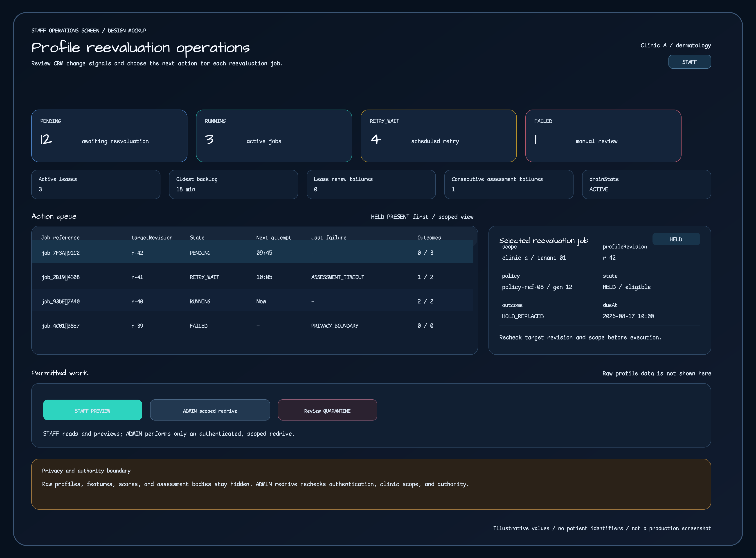Click the HELD status badge
756x558 pixels.
pos(676,239)
